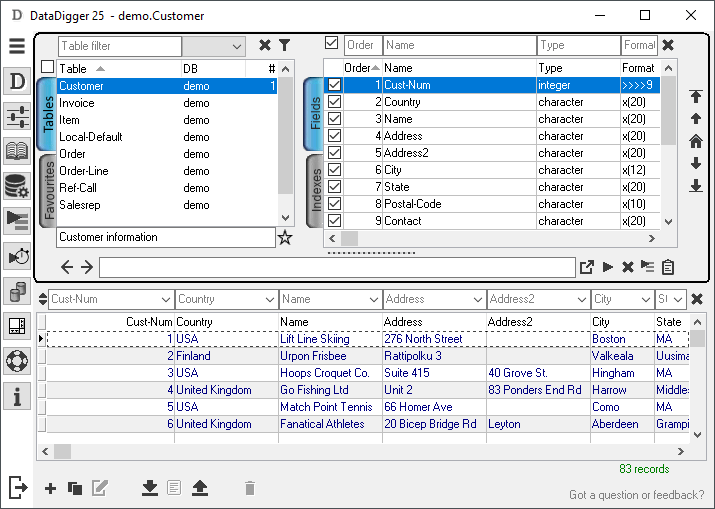Uncheck the Country field checkbox
The width and height of the screenshot is (715, 509).
click(334, 102)
